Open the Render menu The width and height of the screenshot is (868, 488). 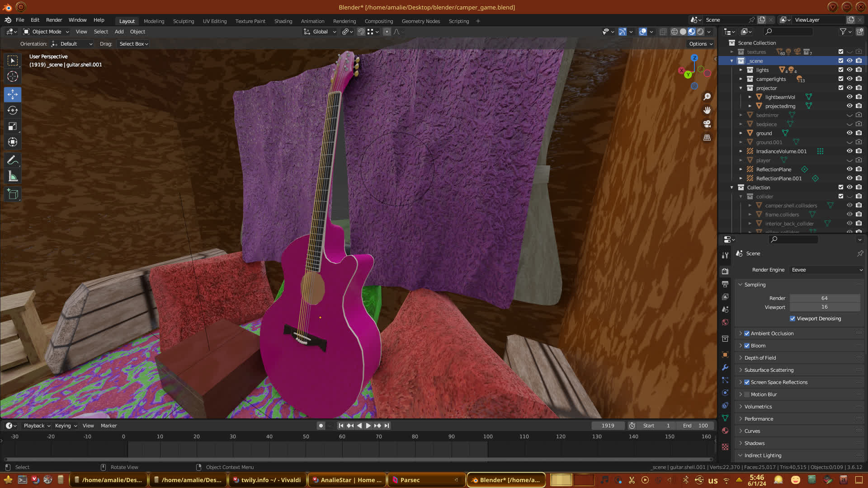coord(54,20)
